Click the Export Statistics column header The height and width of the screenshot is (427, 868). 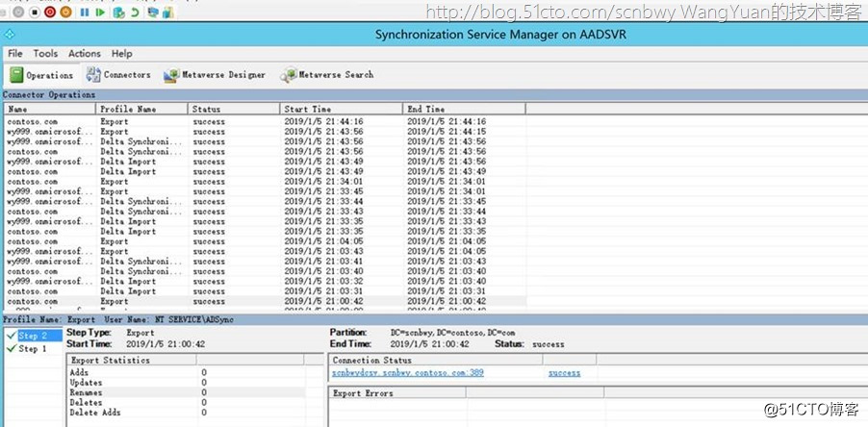(131, 360)
